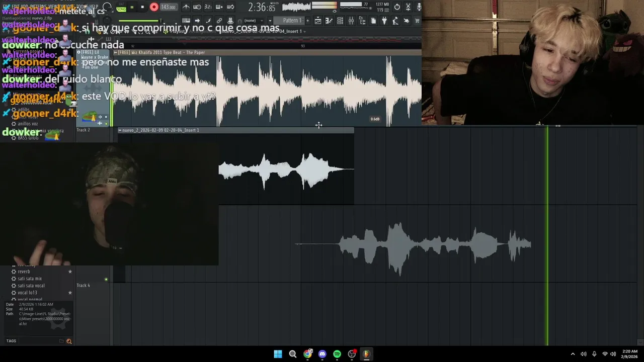
Task: Select the sati sata vocal preset
Action: point(31,286)
